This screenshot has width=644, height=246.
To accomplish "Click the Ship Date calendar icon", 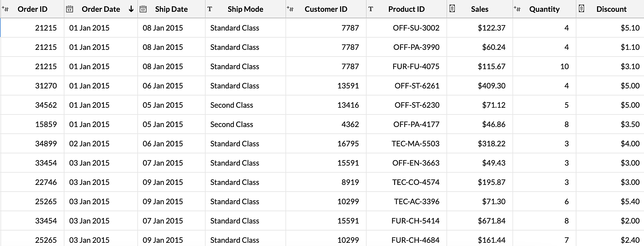I will coord(143,9).
